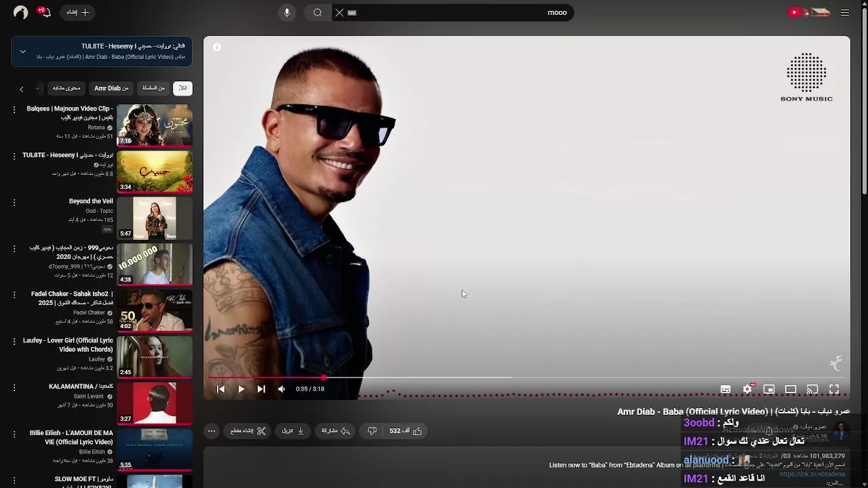Open the player settings gear
The image size is (868, 488).
click(x=747, y=389)
